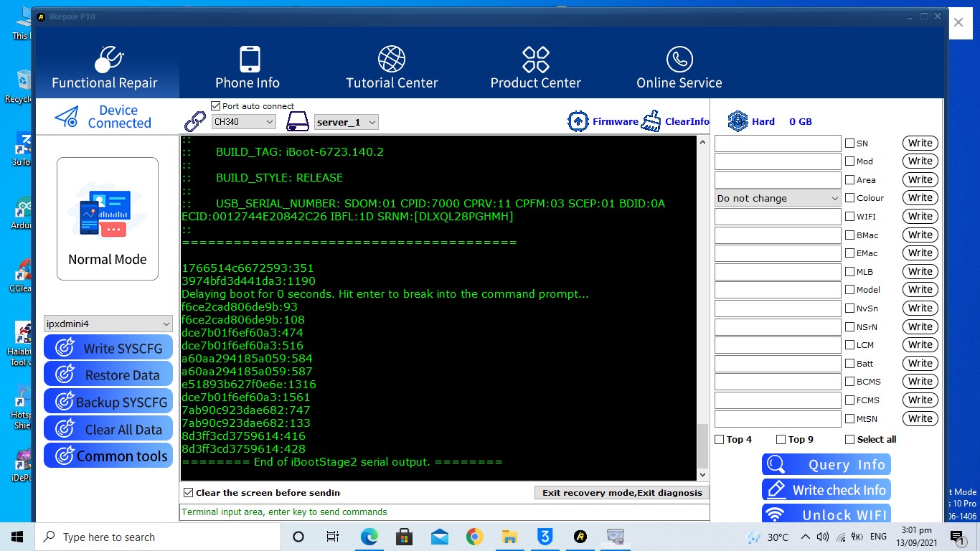
Task: Click the chain link connection icon
Action: (195, 121)
